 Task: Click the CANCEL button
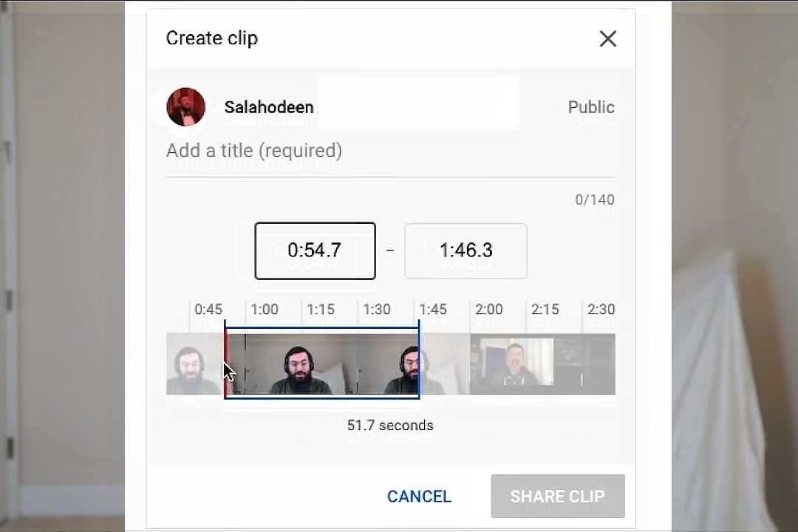coord(420,497)
